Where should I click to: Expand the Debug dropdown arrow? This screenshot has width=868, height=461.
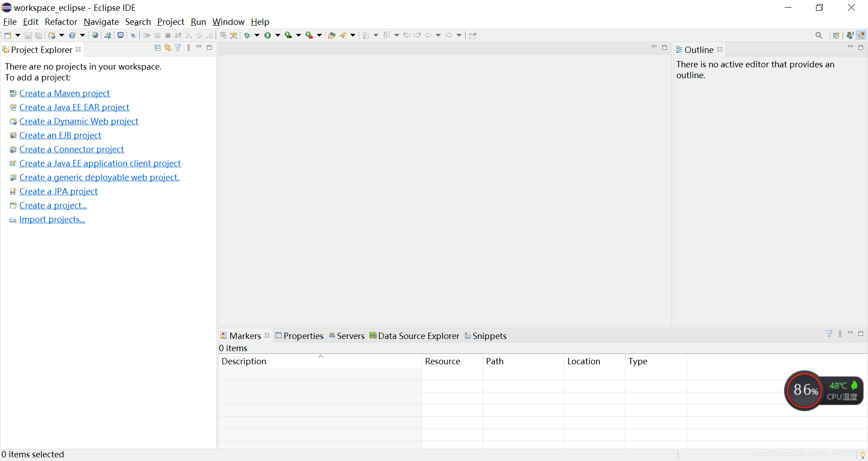(x=257, y=35)
